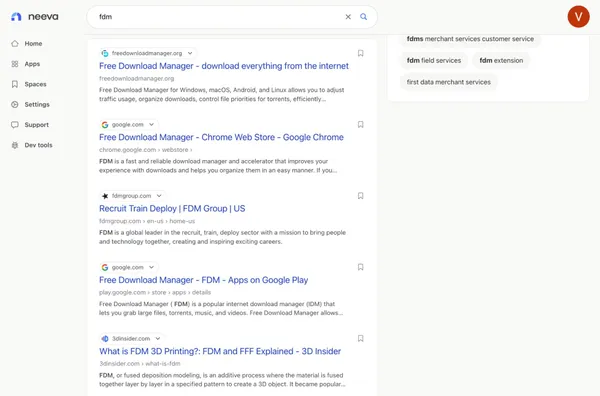
Task: Click the Neeva logo icon
Action: 16,16
